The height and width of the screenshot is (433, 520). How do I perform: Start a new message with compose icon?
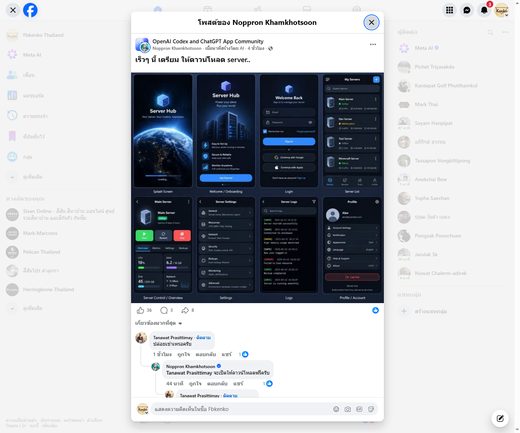500,418
